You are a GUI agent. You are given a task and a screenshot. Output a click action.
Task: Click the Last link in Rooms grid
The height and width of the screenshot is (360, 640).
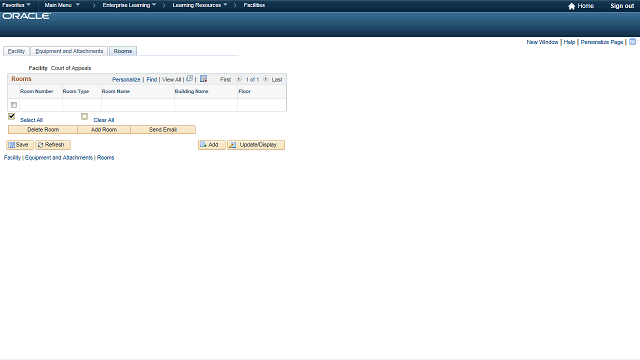point(277,80)
